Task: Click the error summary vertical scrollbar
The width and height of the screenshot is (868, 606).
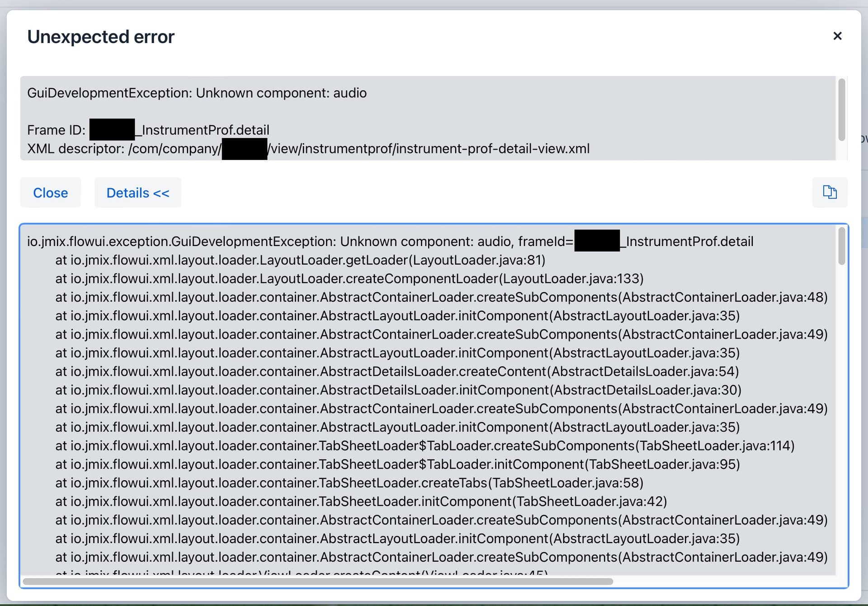Action: coord(841,110)
